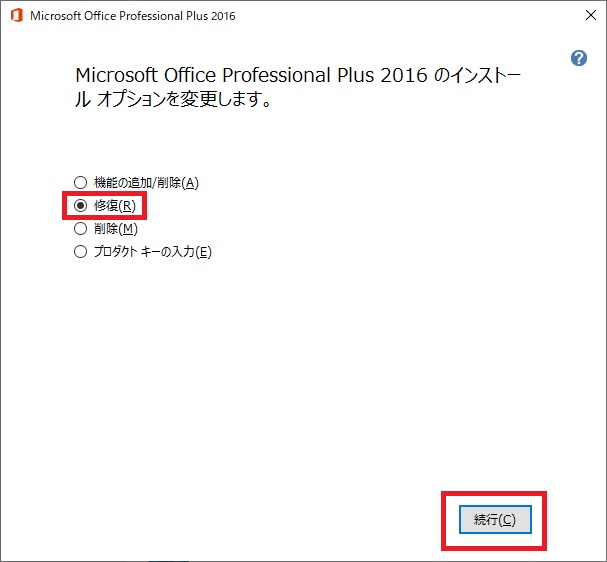Click the プロダクト キーの入力(E) label text
This screenshot has width=607, height=562.
coord(152,252)
